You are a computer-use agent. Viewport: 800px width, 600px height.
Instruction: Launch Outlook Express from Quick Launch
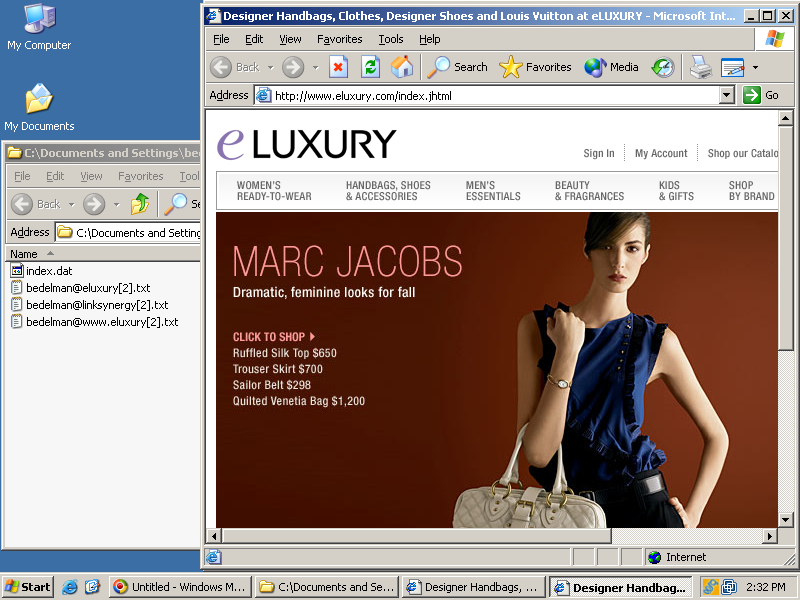92,587
